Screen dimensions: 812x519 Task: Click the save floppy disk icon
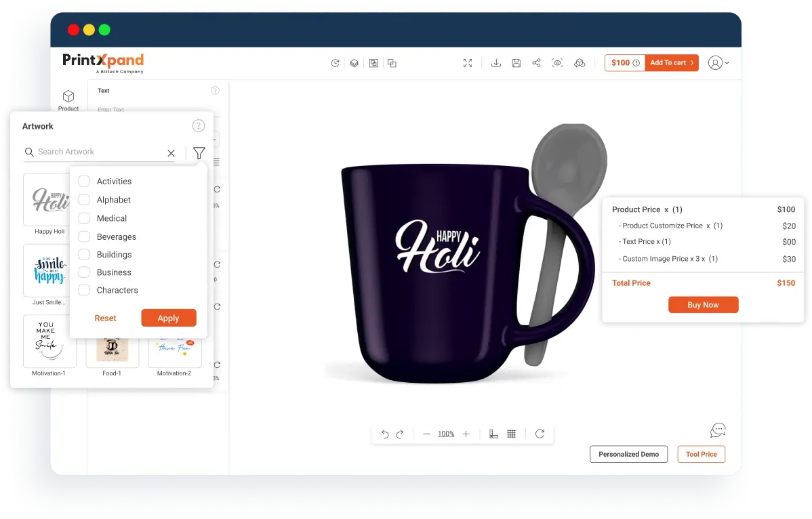[x=516, y=63]
